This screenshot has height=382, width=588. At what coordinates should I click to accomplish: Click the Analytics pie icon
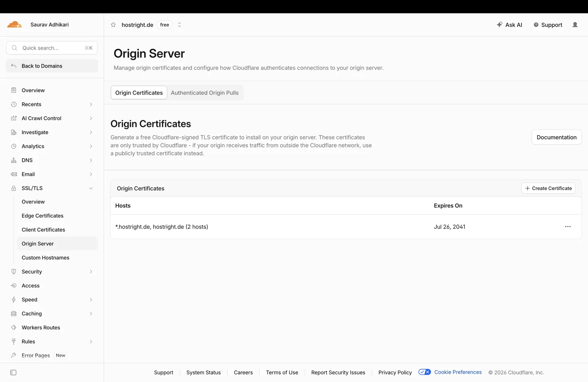[x=14, y=146]
